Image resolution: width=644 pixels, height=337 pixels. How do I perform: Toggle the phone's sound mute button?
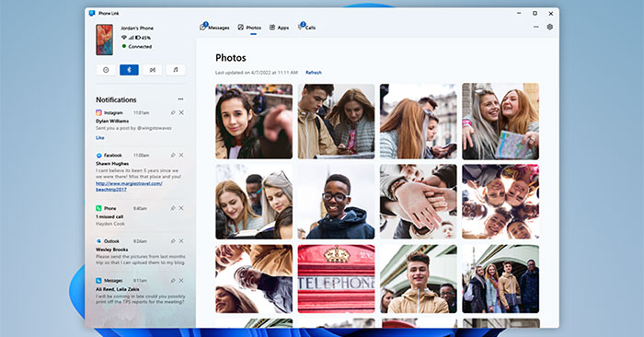(x=153, y=70)
